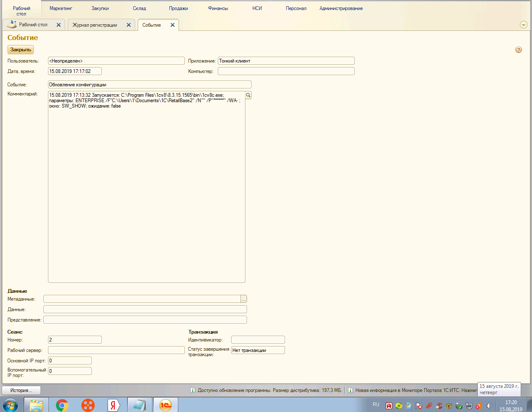Click the info icon beside 'Новая информация в Мониторе'

350,390
